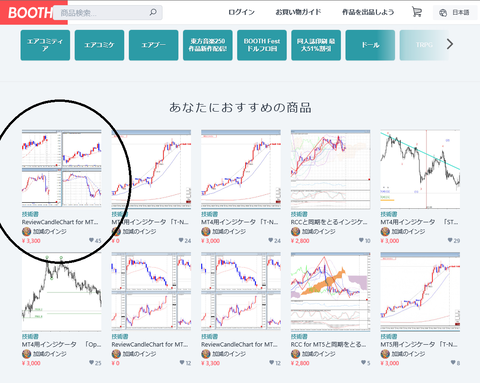Open the ¥3,300 ReviewCandleChart thumbnail with 12 hearts

click(241, 292)
